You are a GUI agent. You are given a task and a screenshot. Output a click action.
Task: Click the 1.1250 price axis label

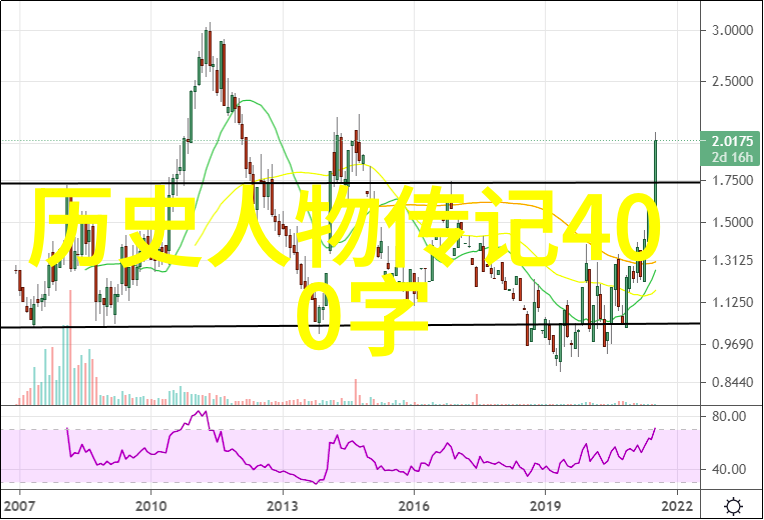pos(732,302)
